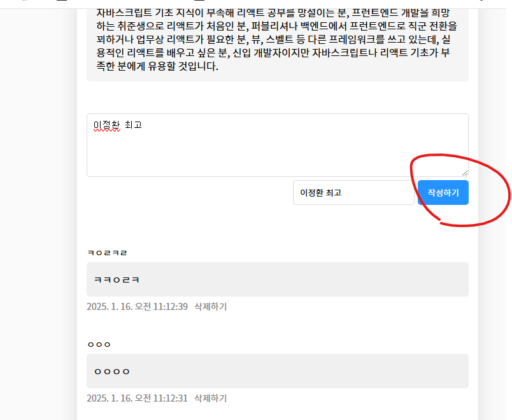This screenshot has height=420, width=512.
Task: Click the author name ㅋㅇㄹㅋㄹ
Action: tap(107, 253)
